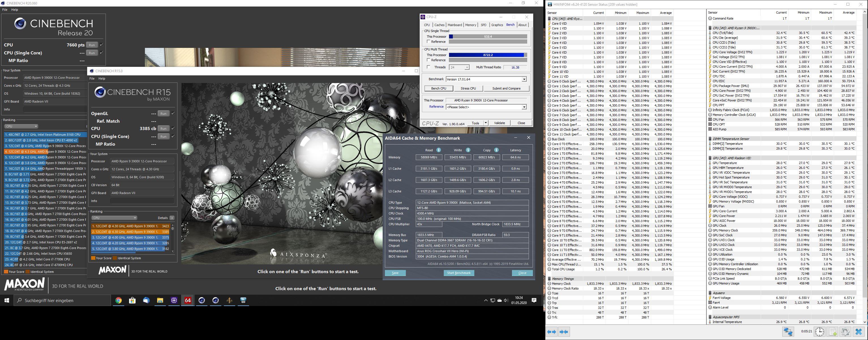Open Microsoft Store from taskbar
The image size is (868, 340).
[132, 300]
